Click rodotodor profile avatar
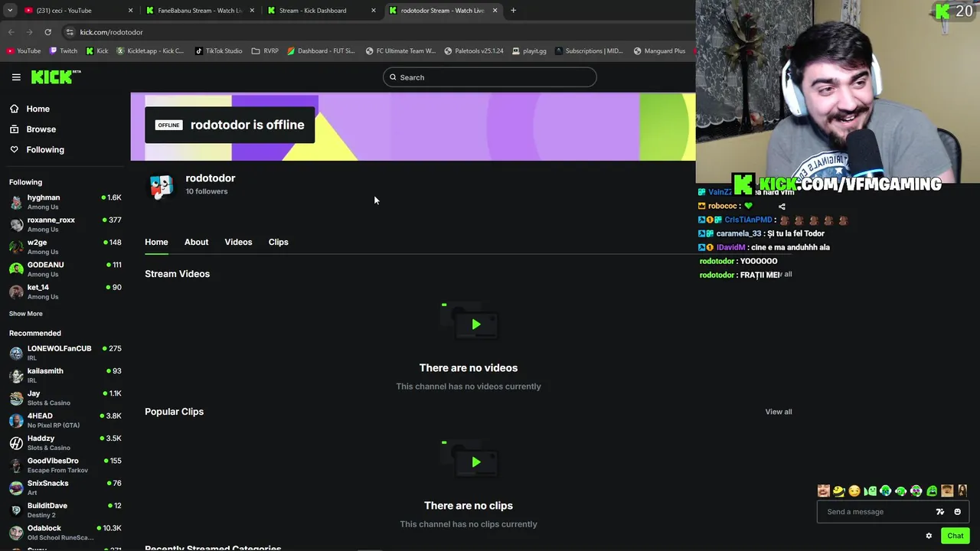The width and height of the screenshot is (980, 551). coord(161,186)
